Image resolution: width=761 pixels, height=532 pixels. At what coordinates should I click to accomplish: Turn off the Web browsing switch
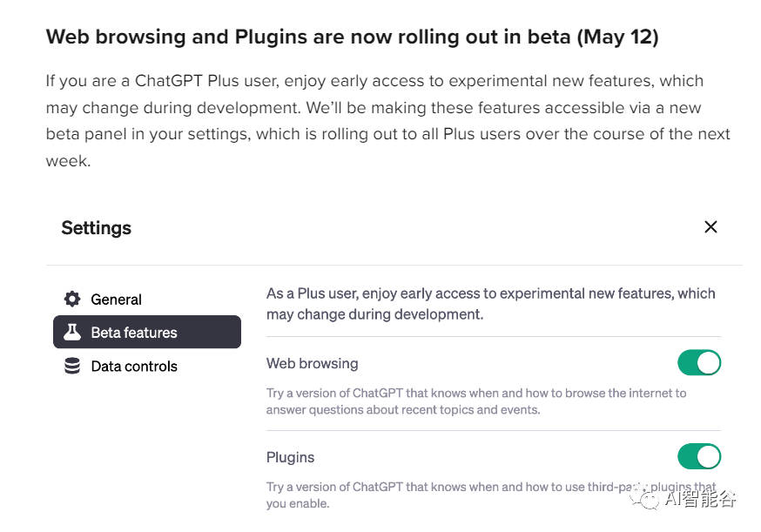point(699,363)
